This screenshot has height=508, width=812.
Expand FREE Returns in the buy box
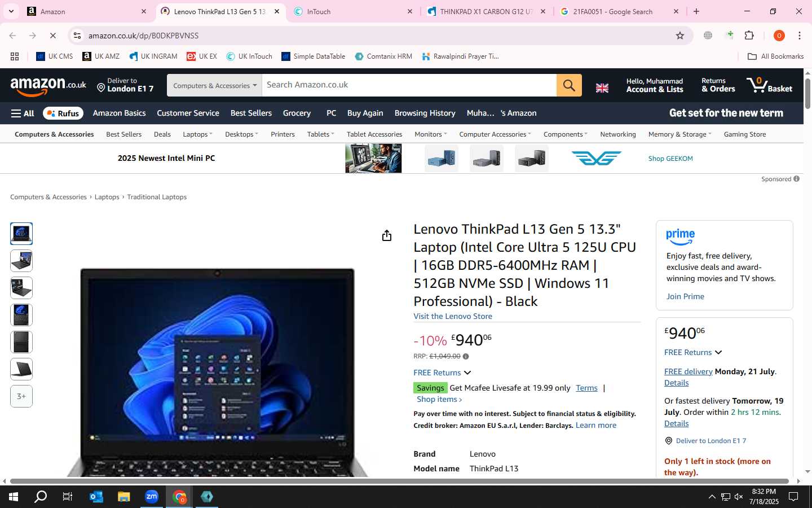(x=693, y=352)
